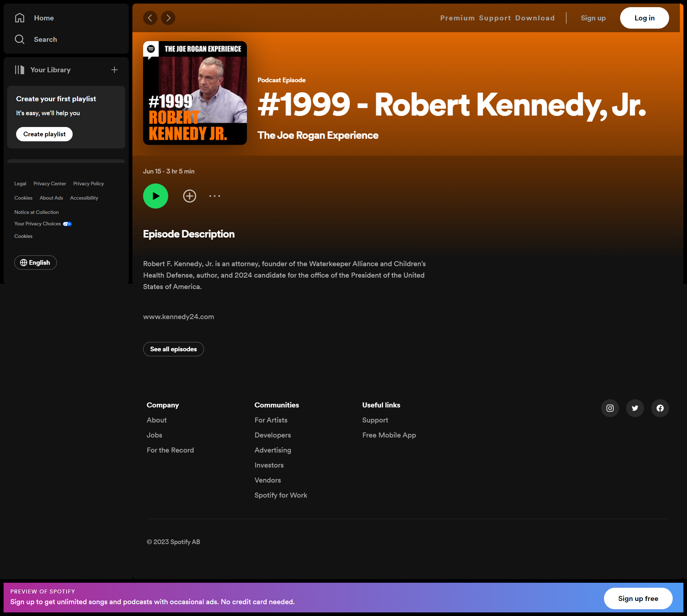Viewport: 687px width, 616px height.
Task: Open Spotify's Instagram page icon
Action: tap(610, 408)
